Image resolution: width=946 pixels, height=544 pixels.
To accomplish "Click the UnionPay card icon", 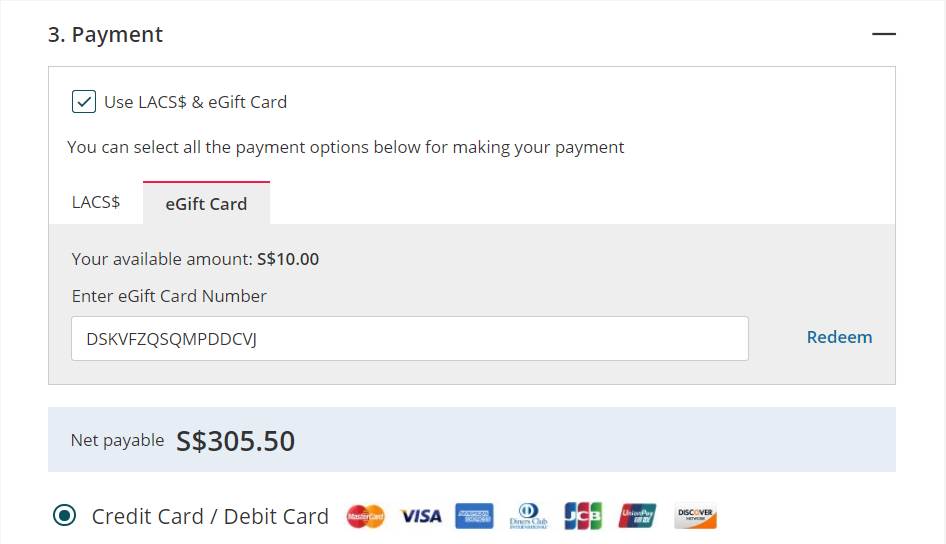I will (637, 516).
